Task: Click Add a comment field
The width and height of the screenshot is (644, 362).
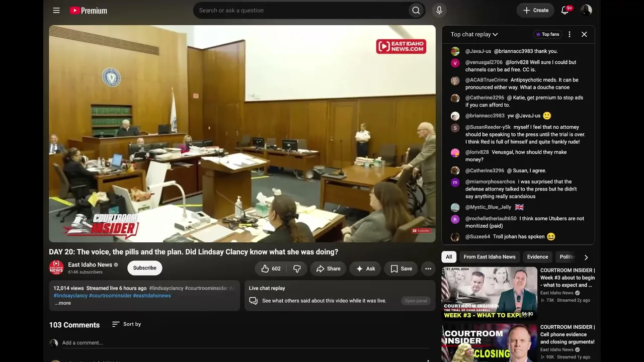Action: click(246, 343)
